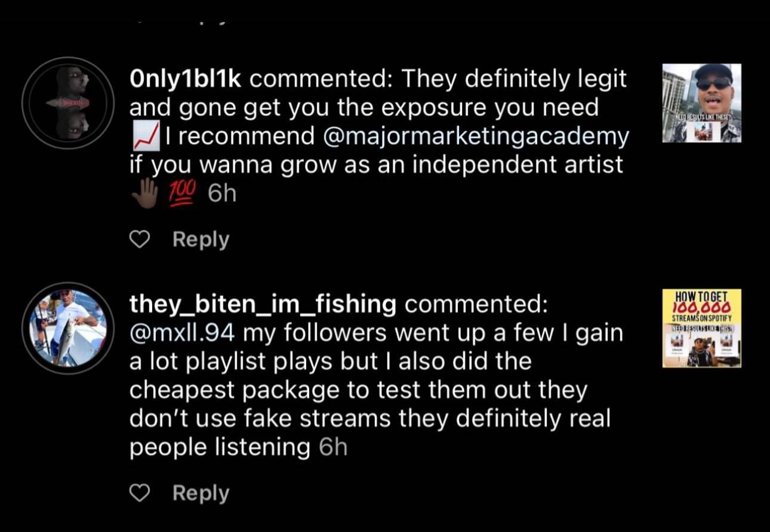Reply to they_biten_im_fishing's comment
This screenshot has height=532, width=770.
coord(201,494)
